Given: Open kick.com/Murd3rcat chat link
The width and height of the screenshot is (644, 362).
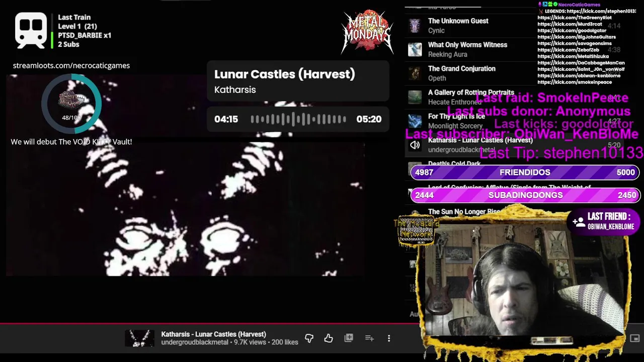Looking at the screenshot, I should click(x=570, y=24).
